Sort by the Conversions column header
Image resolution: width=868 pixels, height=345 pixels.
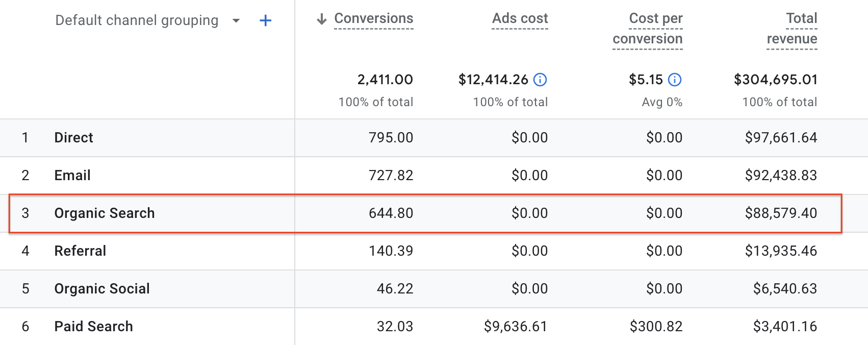(373, 19)
